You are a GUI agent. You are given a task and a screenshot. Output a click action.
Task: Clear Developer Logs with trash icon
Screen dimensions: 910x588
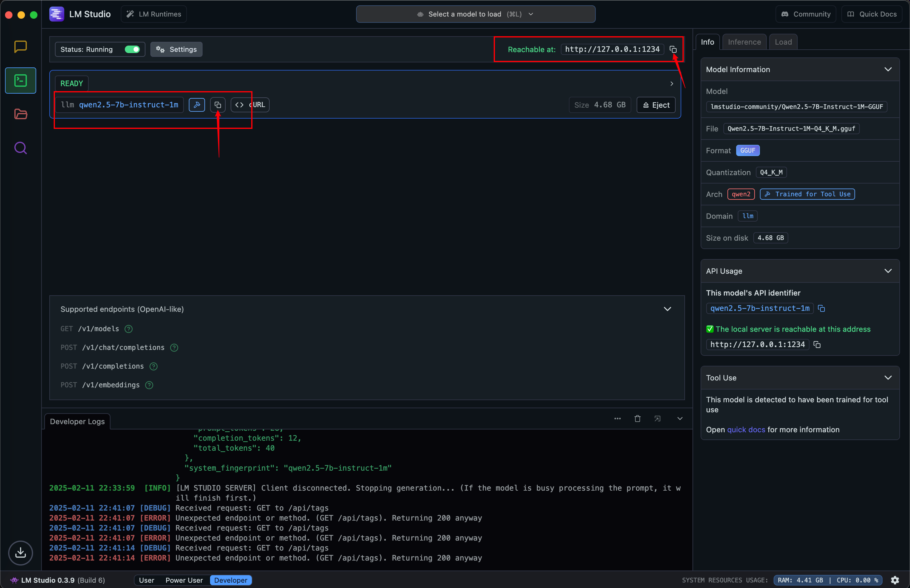click(x=637, y=419)
